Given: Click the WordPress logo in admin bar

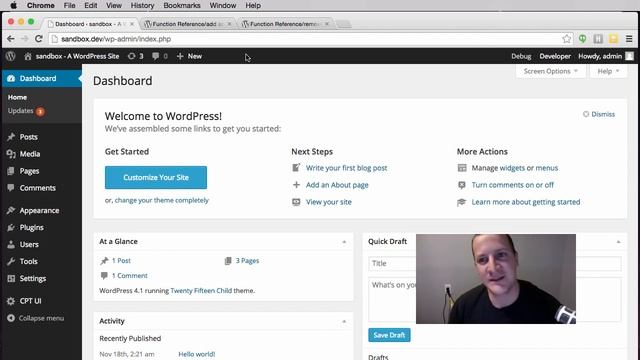Looking at the screenshot, I should click(11, 56).
